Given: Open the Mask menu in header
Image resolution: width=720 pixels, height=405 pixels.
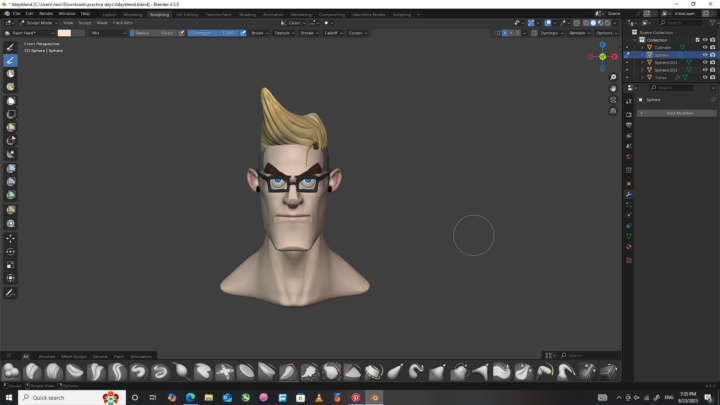Looking at the screenshot, I should click(102, 23).
